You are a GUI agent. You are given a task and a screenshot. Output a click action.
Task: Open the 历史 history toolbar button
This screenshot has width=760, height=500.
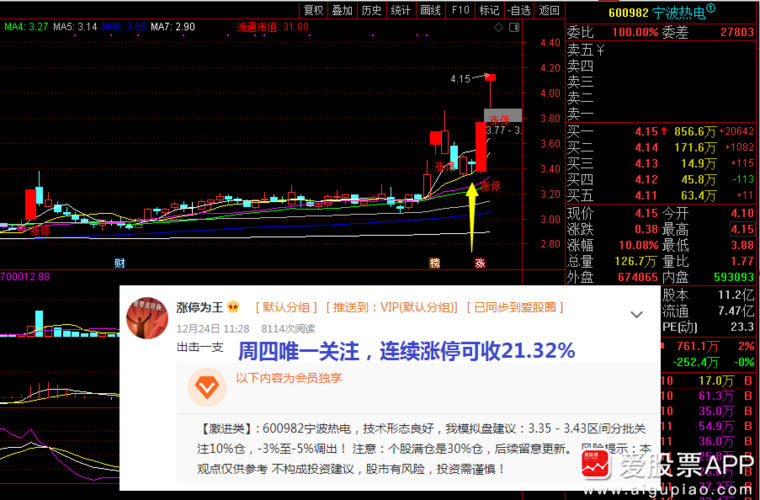click(371, 10)
